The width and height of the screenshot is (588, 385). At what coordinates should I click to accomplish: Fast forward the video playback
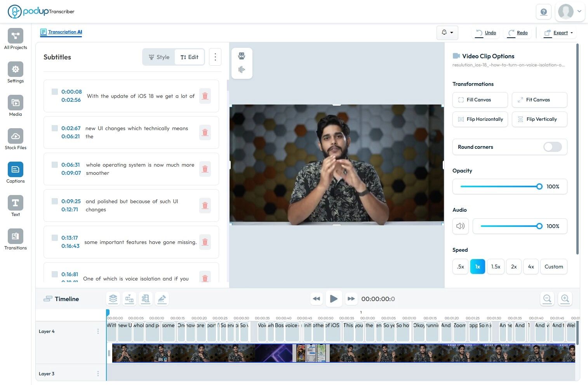351,299
